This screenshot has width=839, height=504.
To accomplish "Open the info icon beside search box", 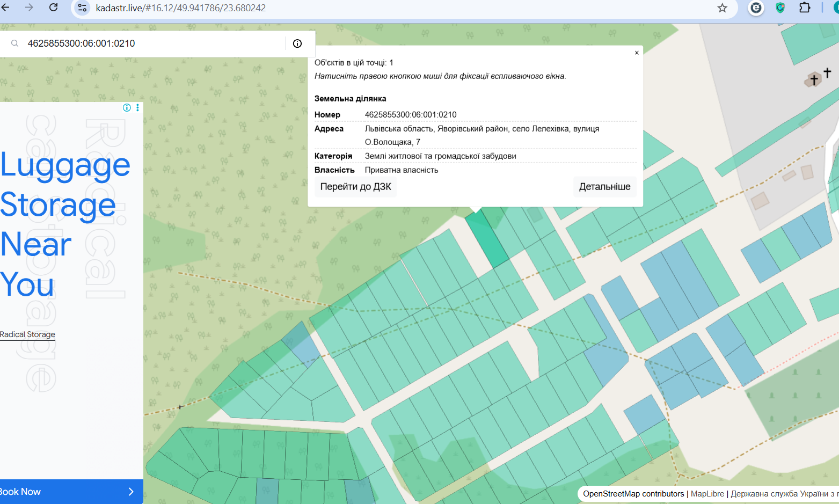I will 297,43.
